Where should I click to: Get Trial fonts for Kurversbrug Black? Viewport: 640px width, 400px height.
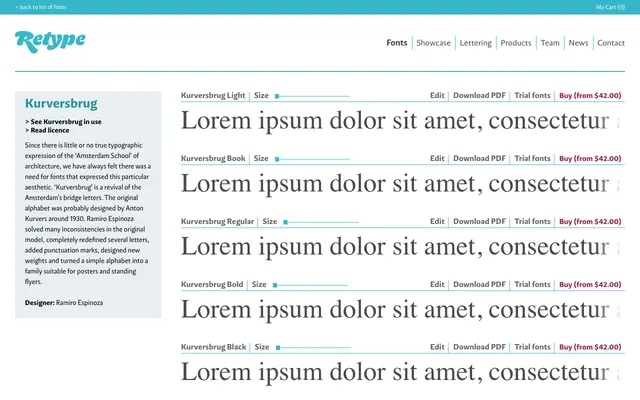(x=532, y=347)
